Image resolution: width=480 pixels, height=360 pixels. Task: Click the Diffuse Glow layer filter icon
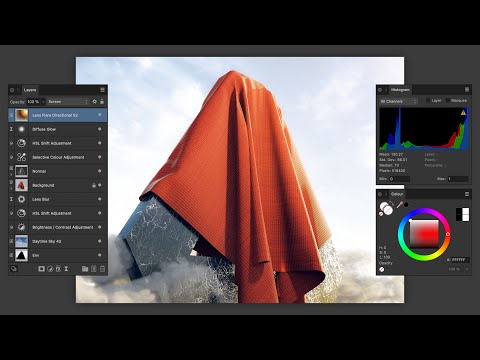pos(21,129)
